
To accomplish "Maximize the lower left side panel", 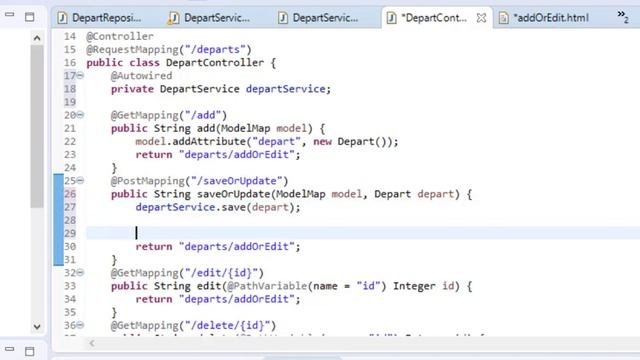I will tap(29, 351).
